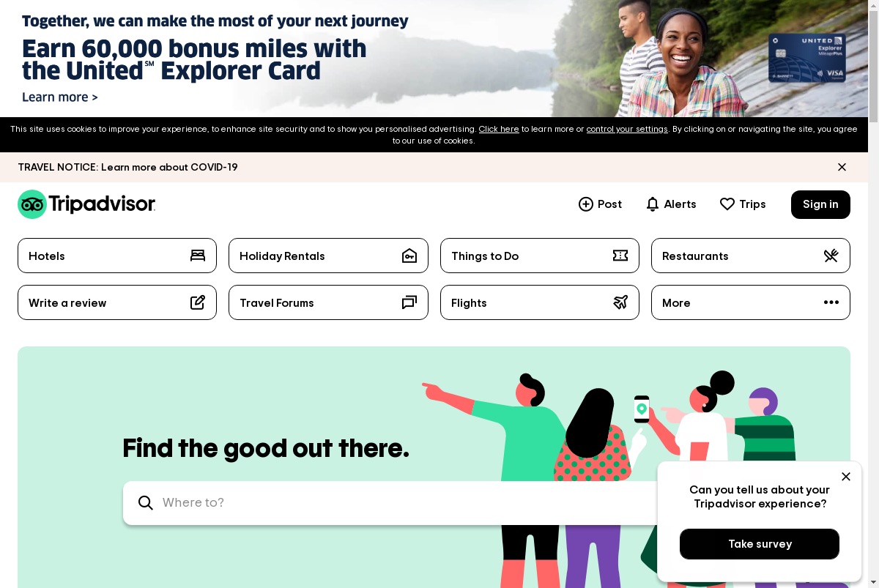
Task: Click the Trips heart icon
Action: [727, 204]
